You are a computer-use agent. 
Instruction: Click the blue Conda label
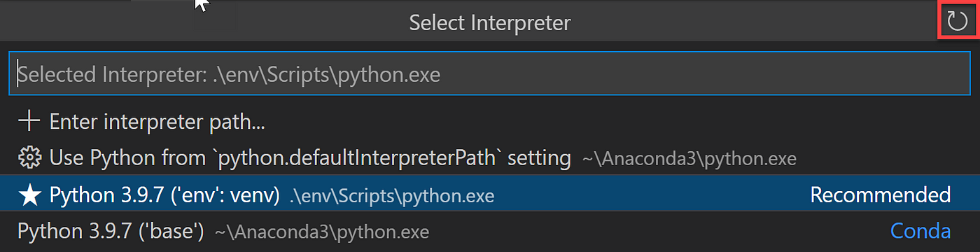tap(920, 231)
